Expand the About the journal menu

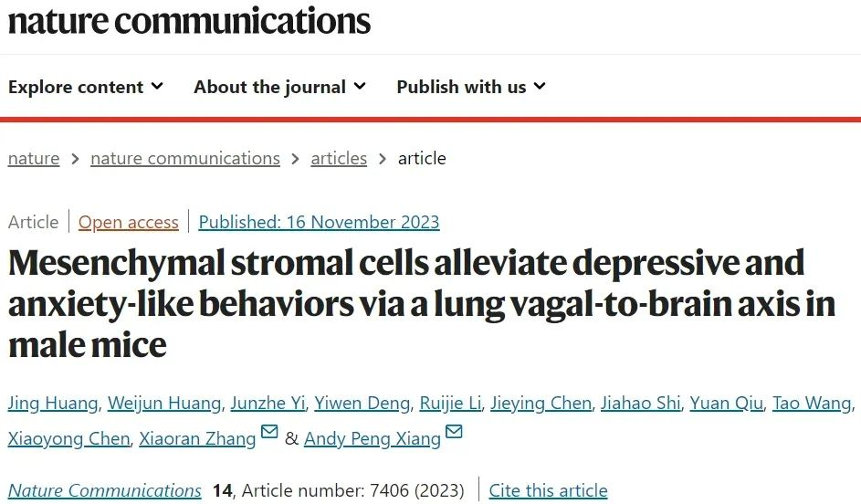[x=279, y=87]
